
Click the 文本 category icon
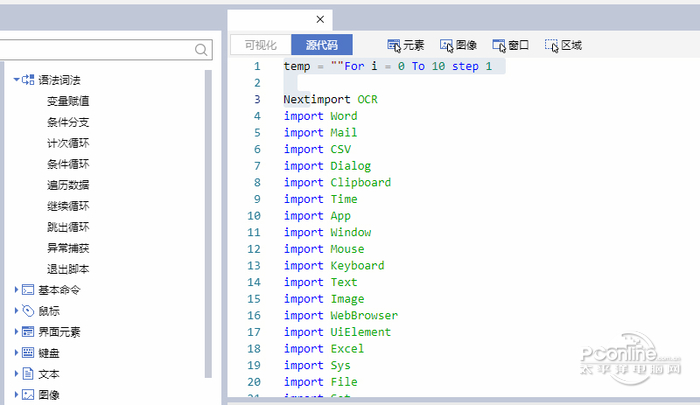[x=28, y=374]
